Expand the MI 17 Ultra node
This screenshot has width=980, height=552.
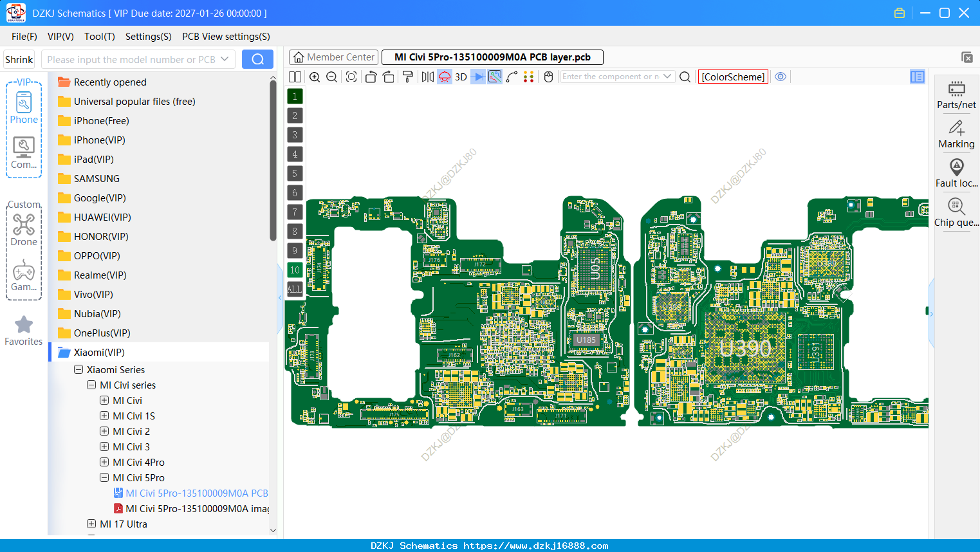coord(91,524)
